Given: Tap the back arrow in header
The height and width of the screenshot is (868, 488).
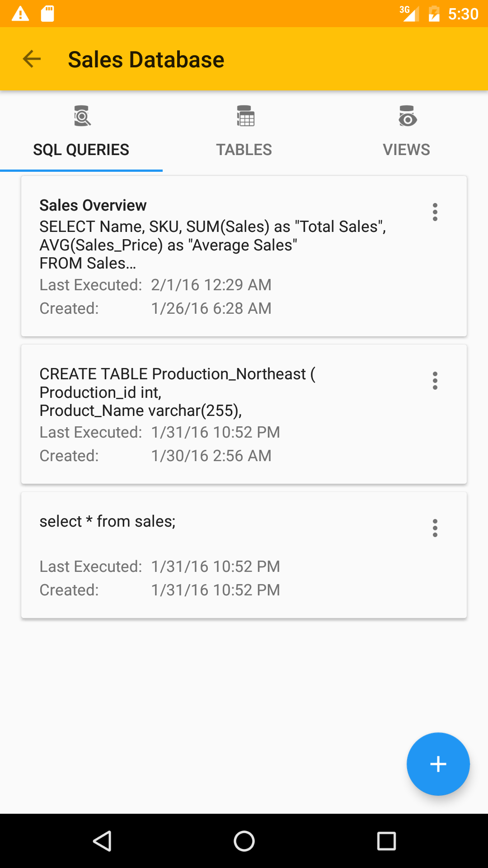Looking at the screenshot, I should coord(32,59).
